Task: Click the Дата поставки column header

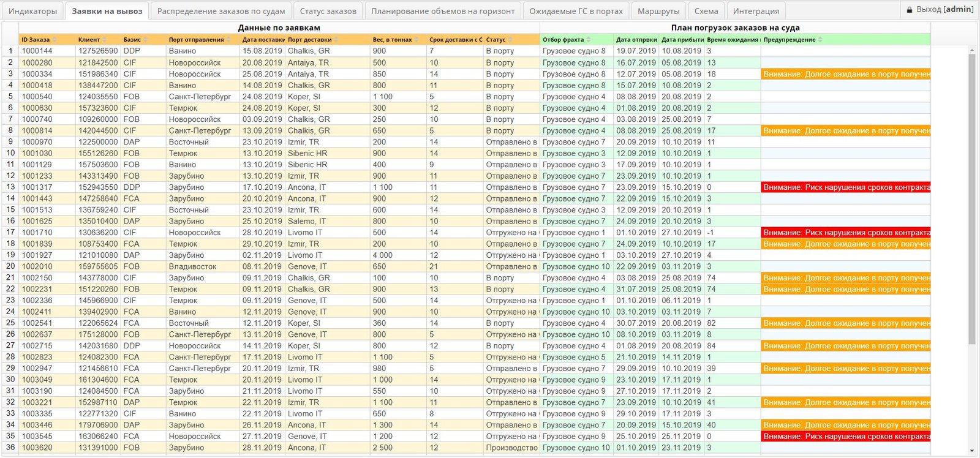Action: click(x=262, y=40)
